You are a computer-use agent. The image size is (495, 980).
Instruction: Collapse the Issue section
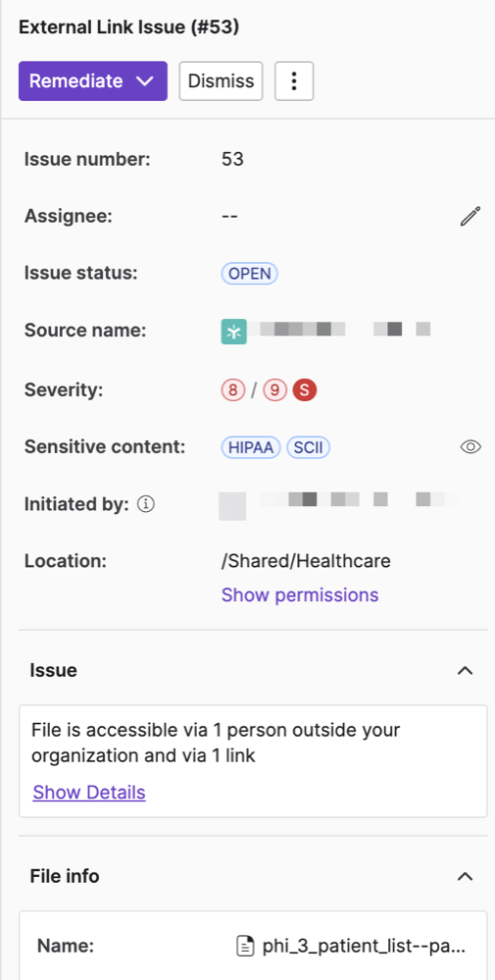click(465, 671)
